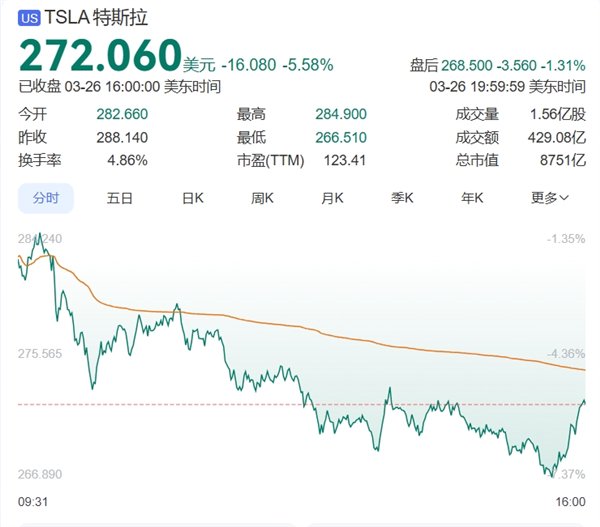The image size is (600, 527).
Task: Click the US market badge icon
Action: click(29, 18)
